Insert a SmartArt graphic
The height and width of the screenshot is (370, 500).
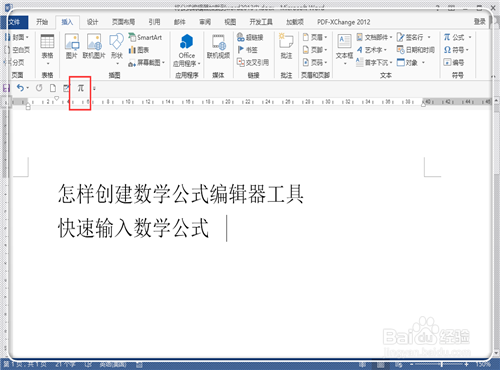[x=146, y=37]
